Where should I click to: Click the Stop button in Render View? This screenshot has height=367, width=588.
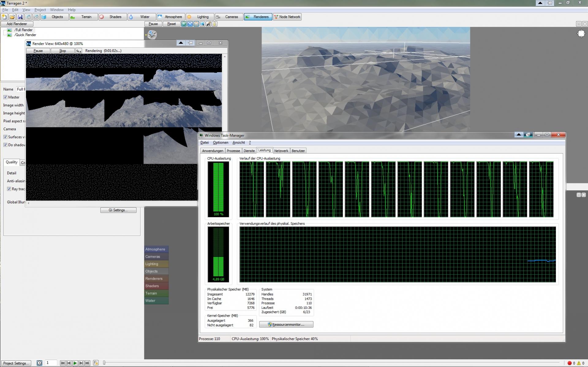point(62,51)
